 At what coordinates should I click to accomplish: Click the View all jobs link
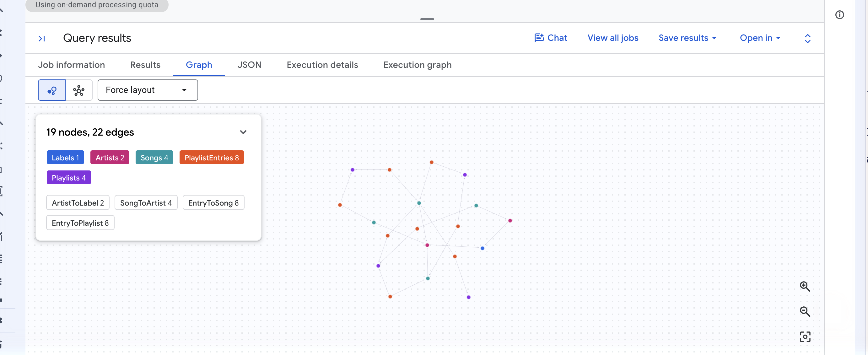click(613, 38)
